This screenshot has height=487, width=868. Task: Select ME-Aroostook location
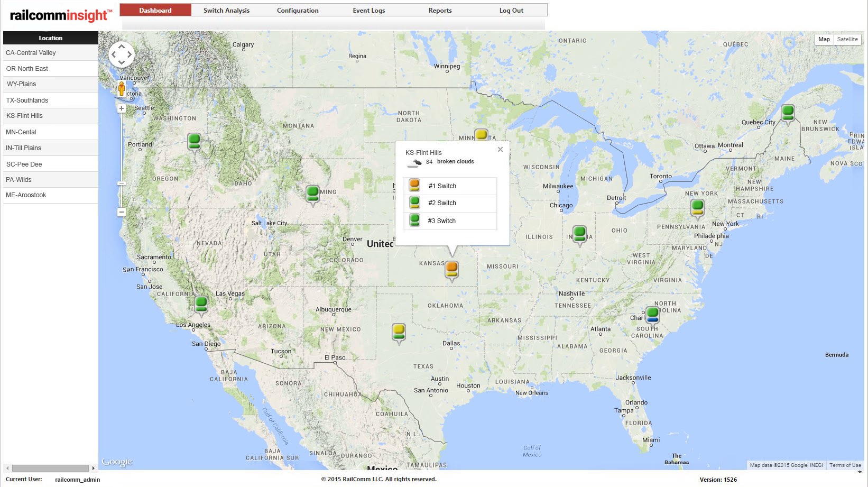click(50, 195)
